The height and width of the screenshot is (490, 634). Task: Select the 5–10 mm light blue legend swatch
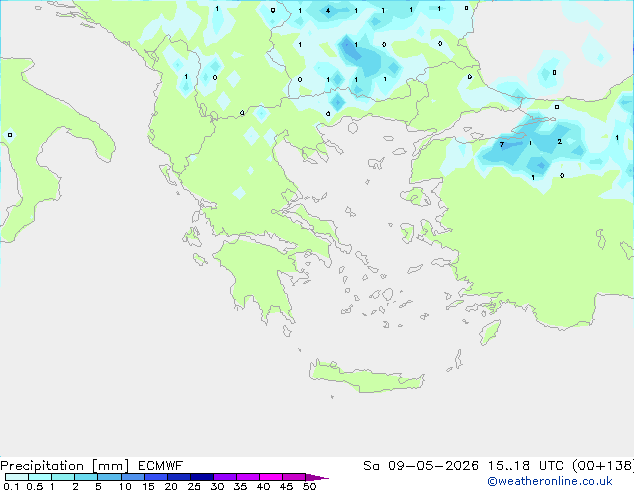pyautogui.click(x=109, y=477)
